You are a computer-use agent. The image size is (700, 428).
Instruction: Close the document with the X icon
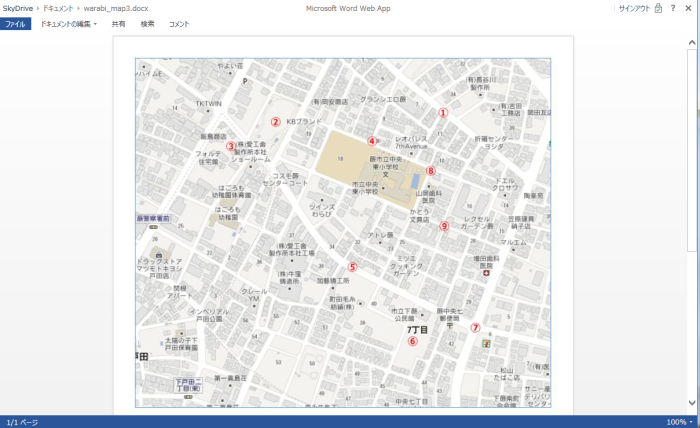click(x=688, y=8)
